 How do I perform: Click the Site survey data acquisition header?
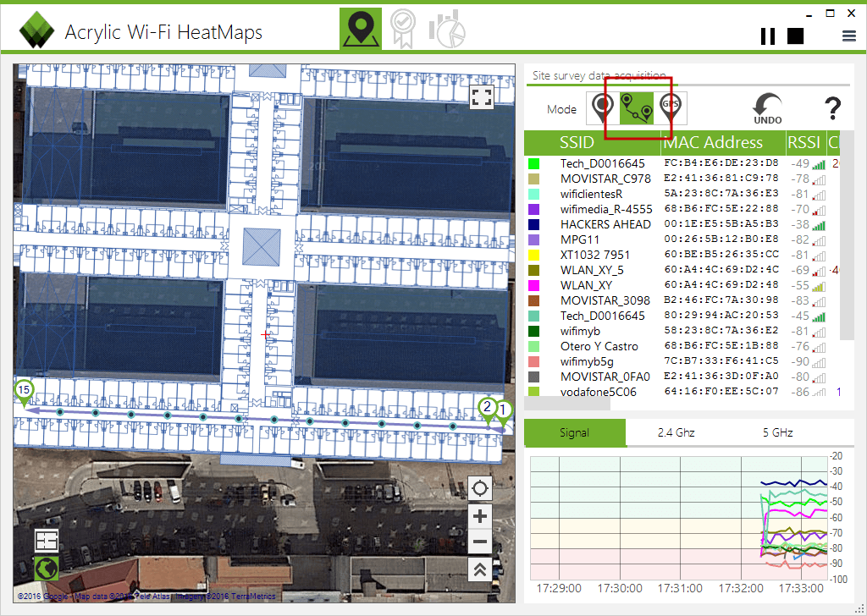click(599, 75)
